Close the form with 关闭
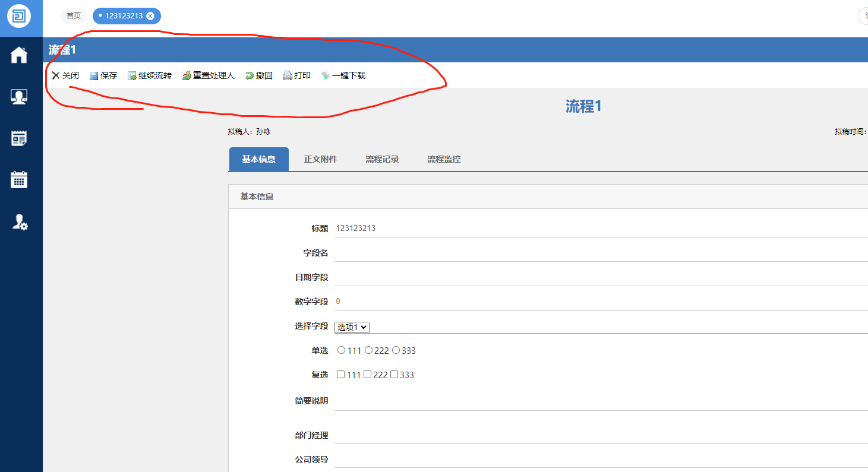The image size is (868, 472). pyautogui.click(x=65, y=75)
